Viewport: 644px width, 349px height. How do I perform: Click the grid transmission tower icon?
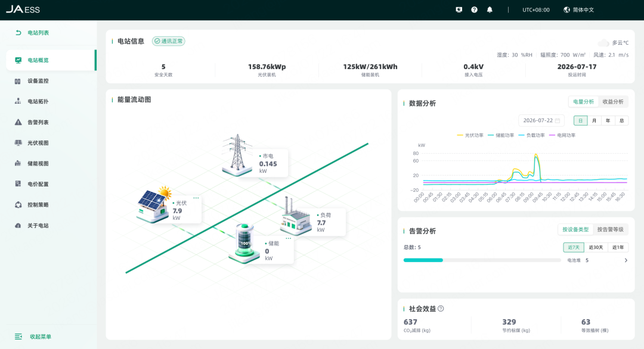[x=237, y=155]
